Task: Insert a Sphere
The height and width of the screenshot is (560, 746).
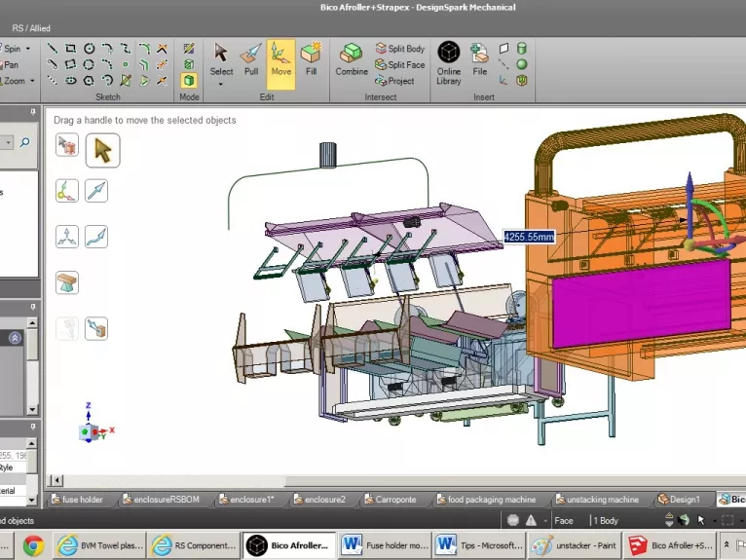Action: tap(522, 64)
